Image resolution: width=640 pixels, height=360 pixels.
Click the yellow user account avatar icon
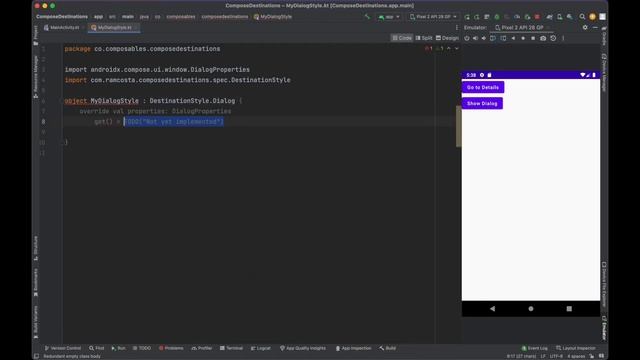[592, 17]
